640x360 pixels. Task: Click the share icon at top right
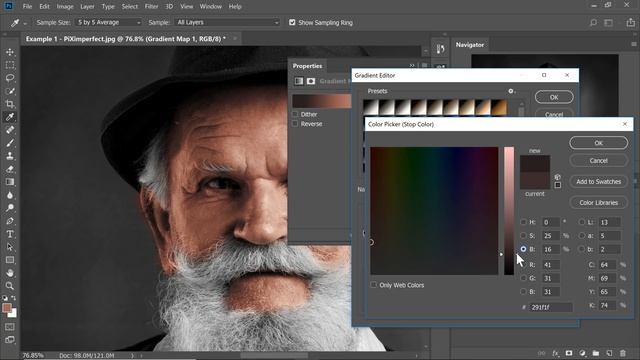click(630, 23)
